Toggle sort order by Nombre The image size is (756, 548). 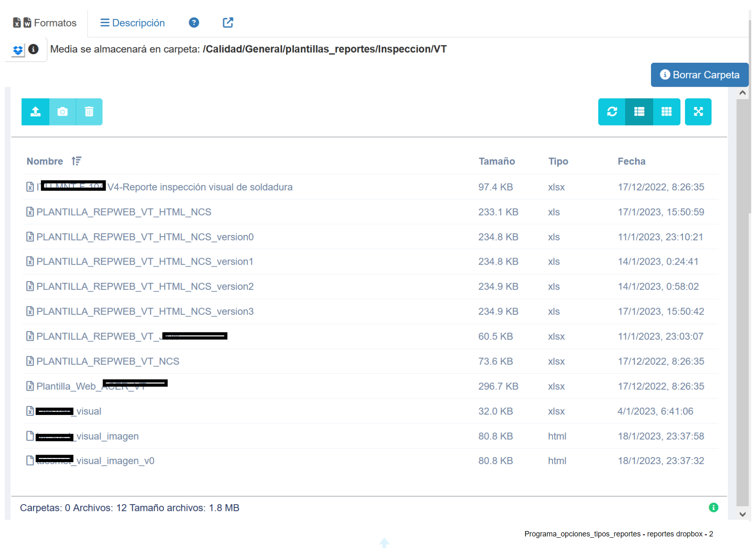click(76, 161)
